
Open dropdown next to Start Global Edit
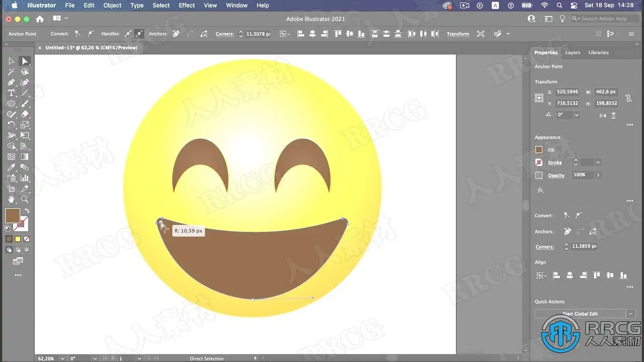630,314
